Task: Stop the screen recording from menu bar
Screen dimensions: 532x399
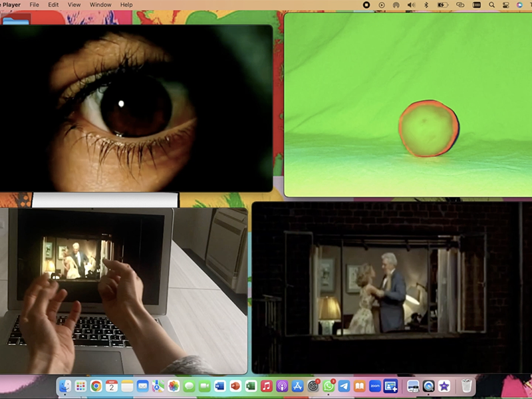Action: [x=366, y=5]
